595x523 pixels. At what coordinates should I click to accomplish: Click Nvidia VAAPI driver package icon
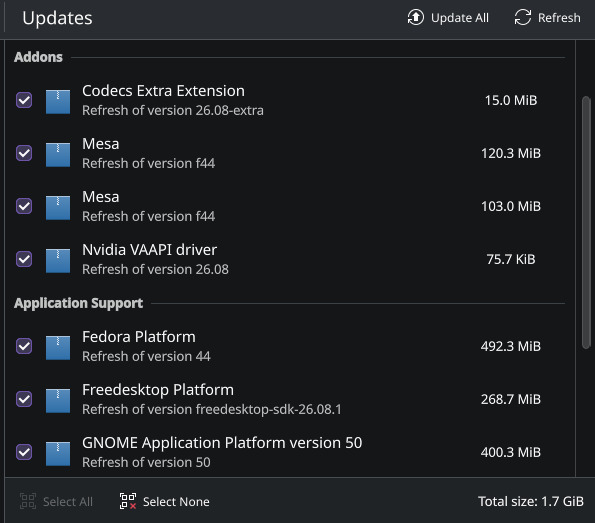58,260
